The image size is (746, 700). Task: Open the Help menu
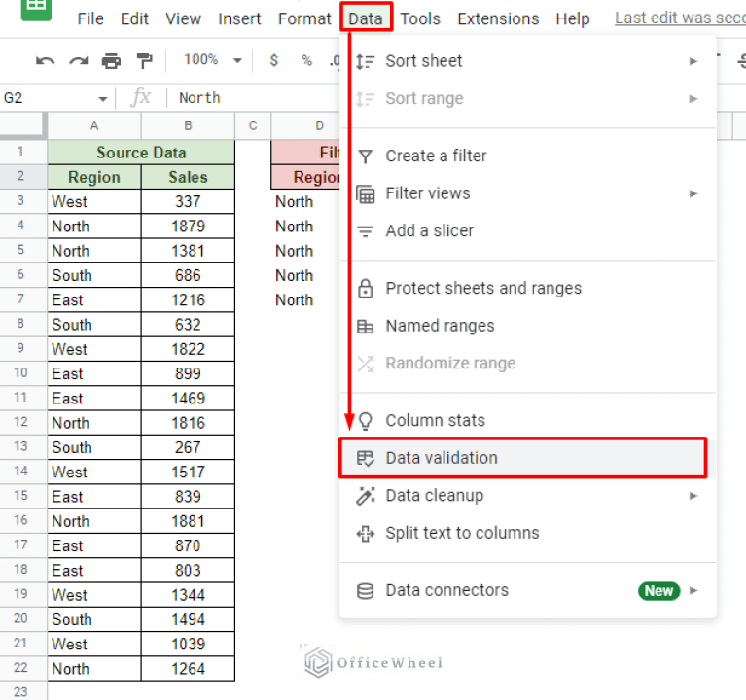(x=573, y=19)
